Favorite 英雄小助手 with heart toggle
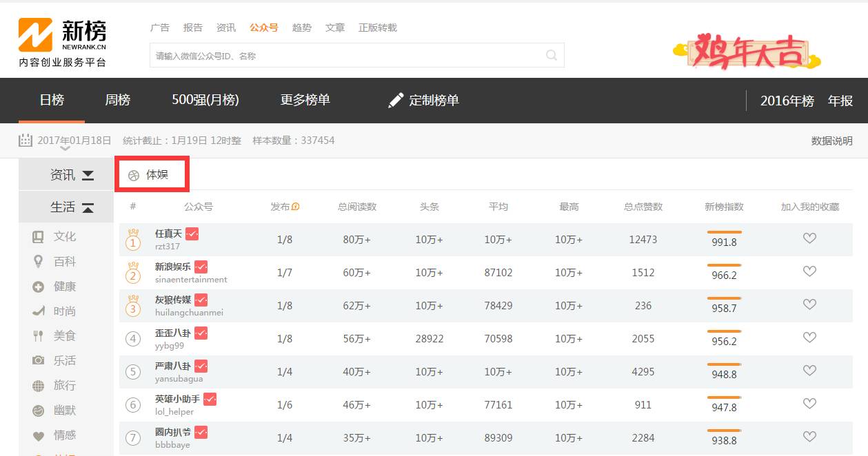The image size is (868, 456). pyautogui.click(x=809, y=404)
